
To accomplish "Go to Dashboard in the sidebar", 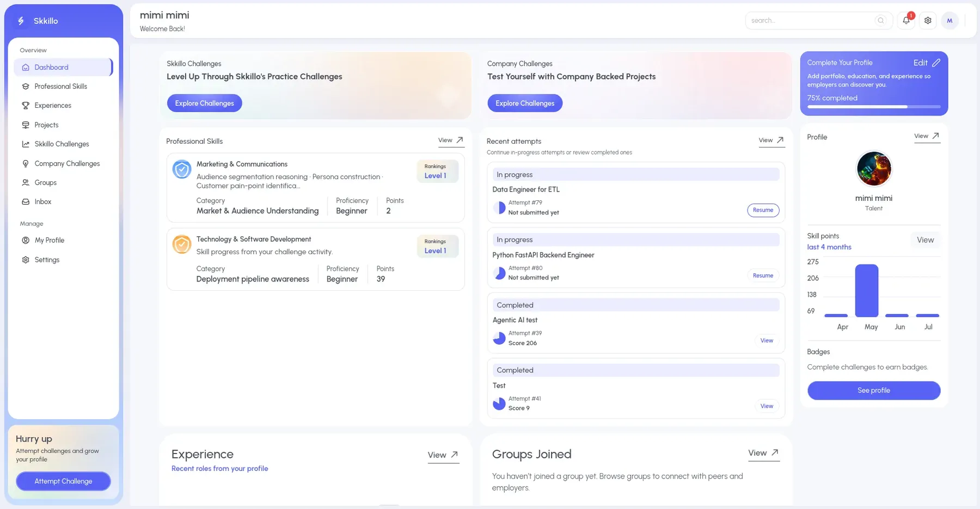I will pos(63,67).
